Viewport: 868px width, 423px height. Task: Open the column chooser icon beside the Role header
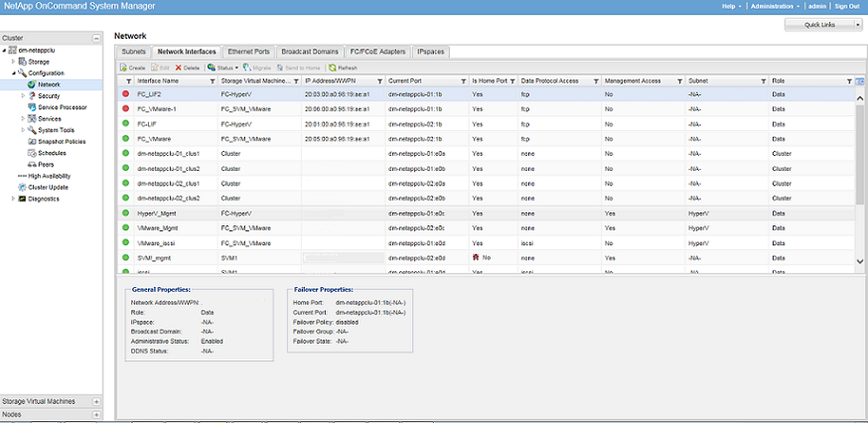[x=860, y=81]
